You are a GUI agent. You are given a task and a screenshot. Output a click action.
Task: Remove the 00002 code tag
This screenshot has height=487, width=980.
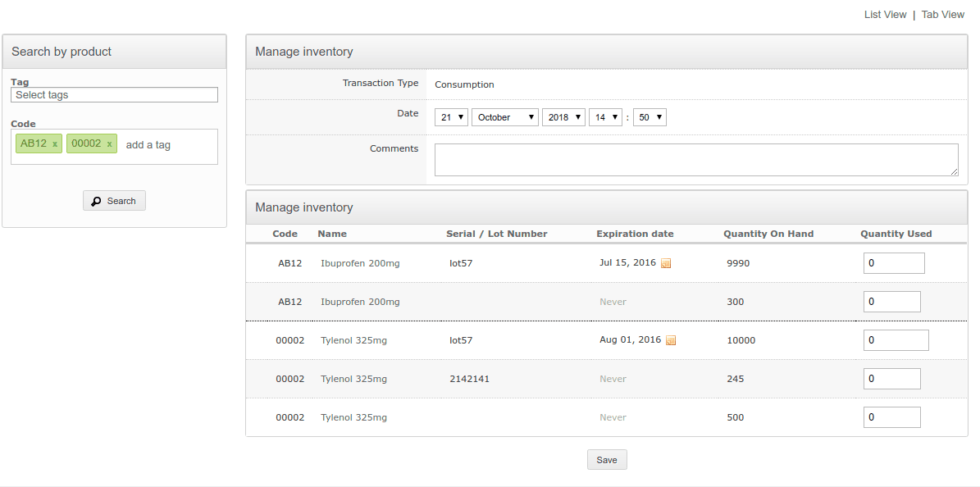[x=109, y=144]
